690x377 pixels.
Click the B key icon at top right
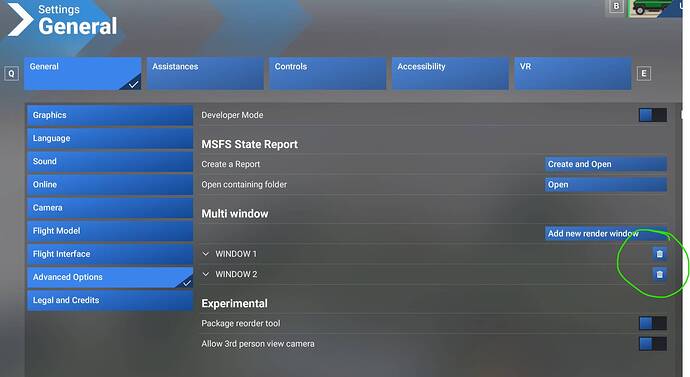point(616,7)
